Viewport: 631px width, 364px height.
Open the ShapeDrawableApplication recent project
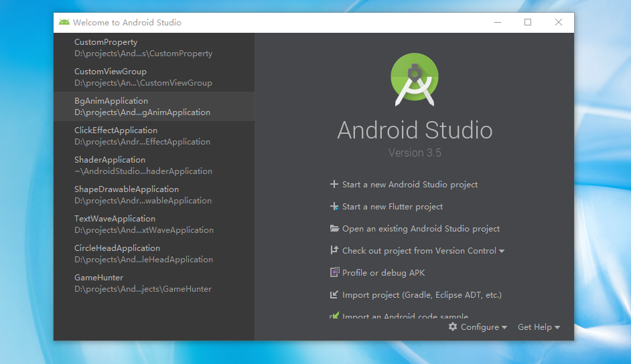click(x=153, y=195)
